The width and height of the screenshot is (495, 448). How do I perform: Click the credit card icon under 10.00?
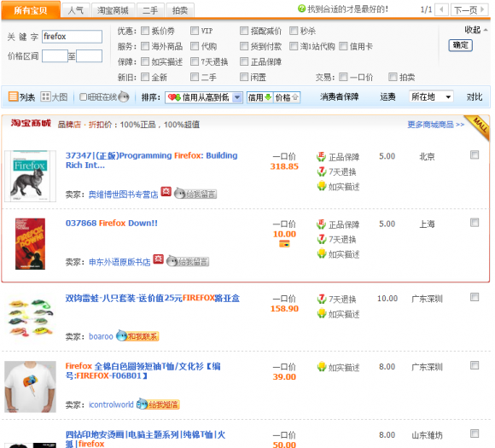point(284,244)
